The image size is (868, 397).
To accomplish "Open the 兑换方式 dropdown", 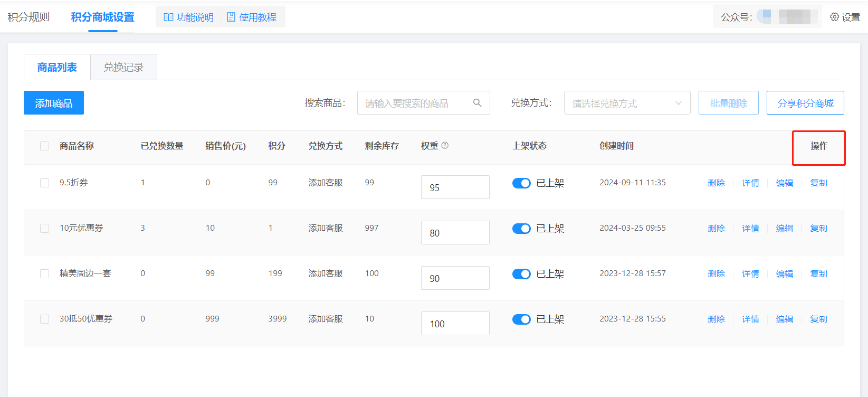I will tap(627, 103).
